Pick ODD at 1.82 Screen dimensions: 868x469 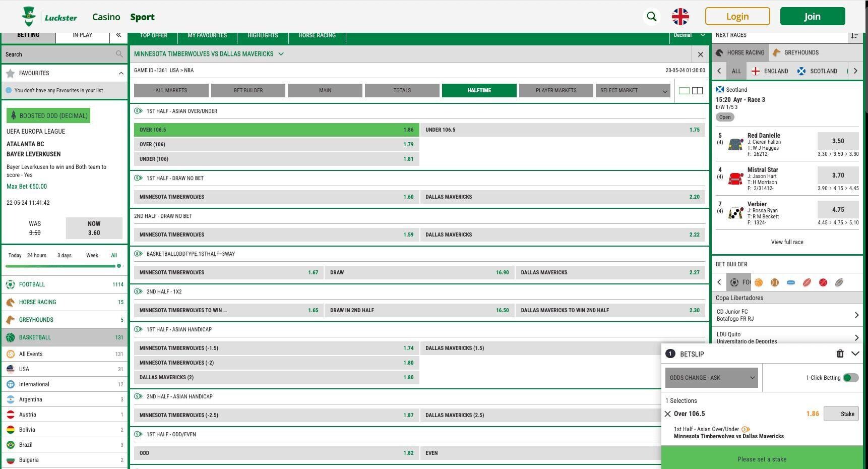pyautogui.click(x=276, y=453)
